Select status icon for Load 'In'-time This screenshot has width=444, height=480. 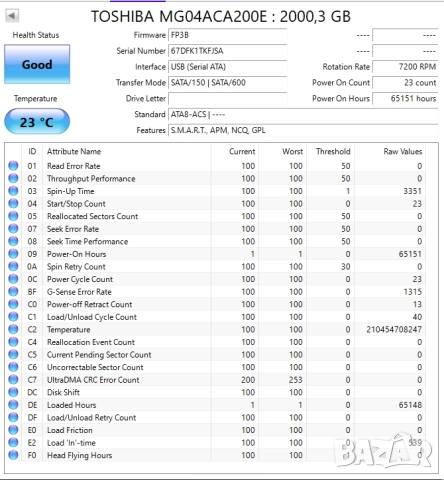click(x=13, y=442)
